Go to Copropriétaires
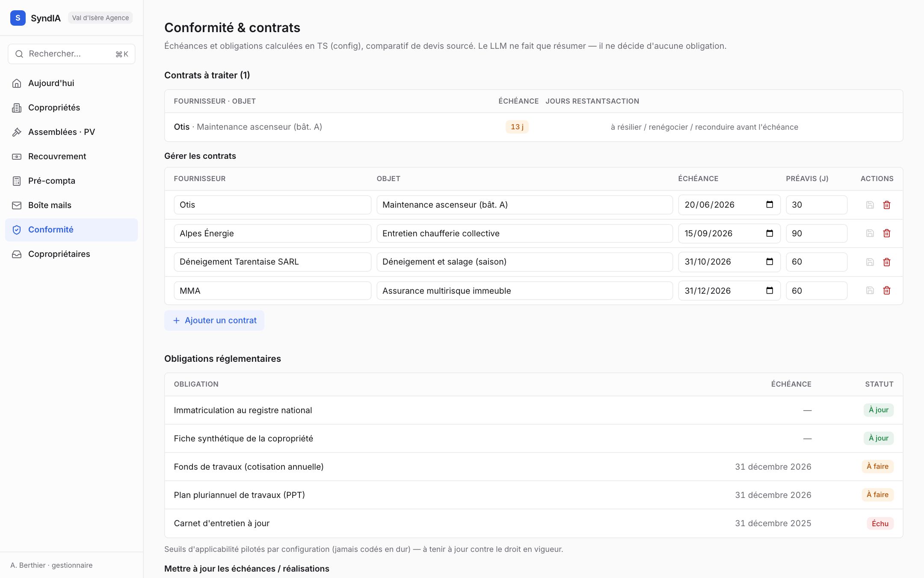Viewport: 924px width, 578px height. pyautogui.click(x=71, y=254)
